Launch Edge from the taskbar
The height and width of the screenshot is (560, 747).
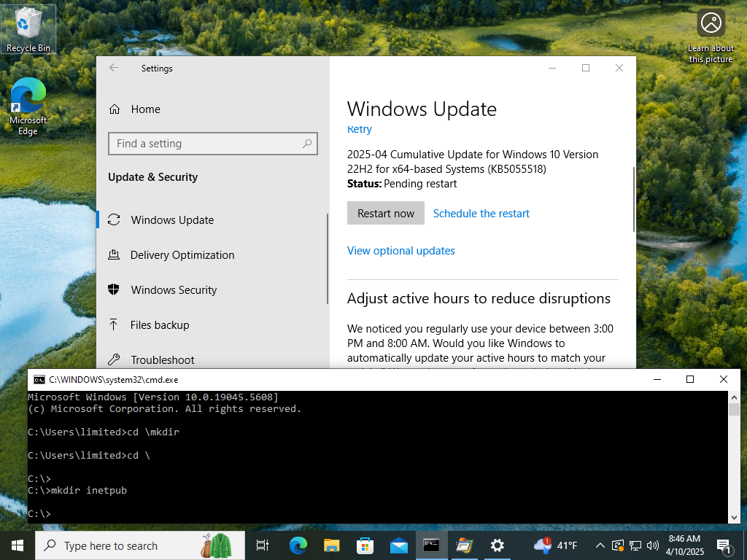point(298,545)
